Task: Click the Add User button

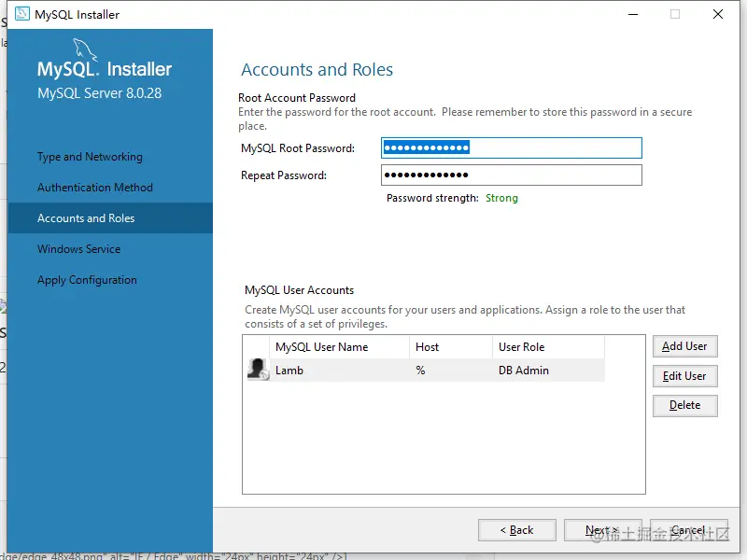Action: coord(684,346)
